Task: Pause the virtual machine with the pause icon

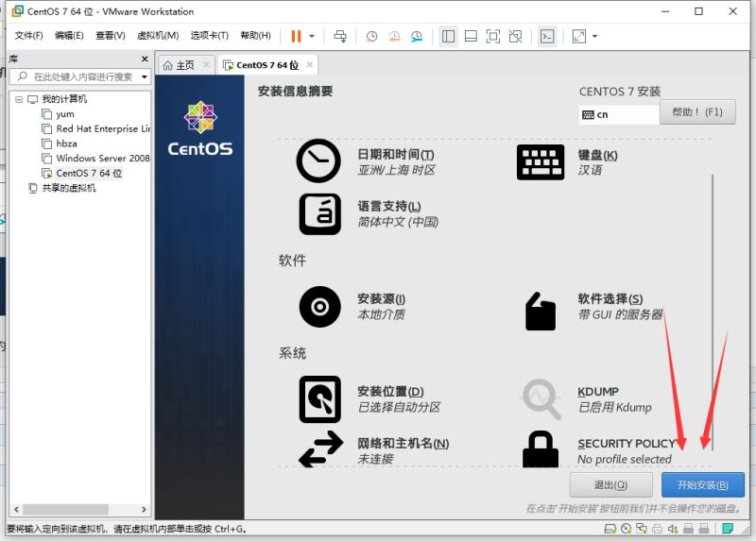Action: point(296,36)
